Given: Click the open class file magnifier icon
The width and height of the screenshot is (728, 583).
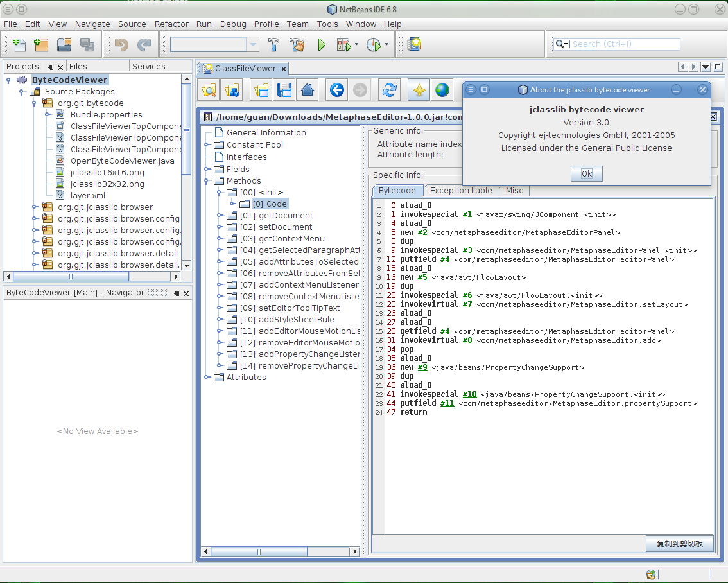Looking at the screenshot, I should (209, 90).
